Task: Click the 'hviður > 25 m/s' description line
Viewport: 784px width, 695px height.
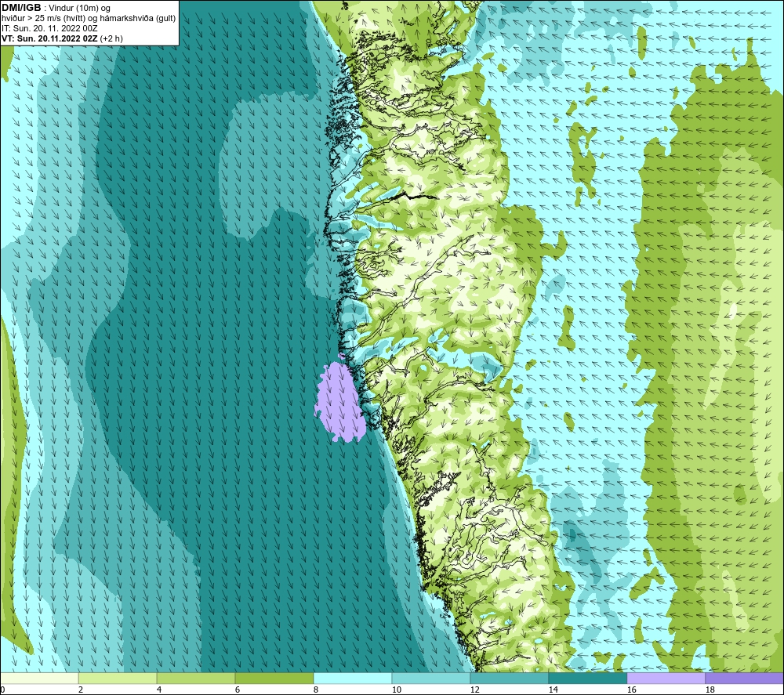Action: coord(89,19)
